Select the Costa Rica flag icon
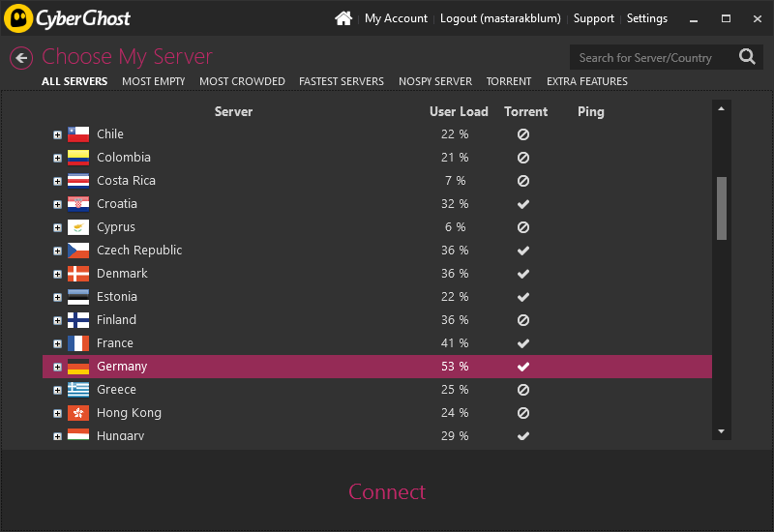This screenshot has height=532, width=774. (78, 181)
